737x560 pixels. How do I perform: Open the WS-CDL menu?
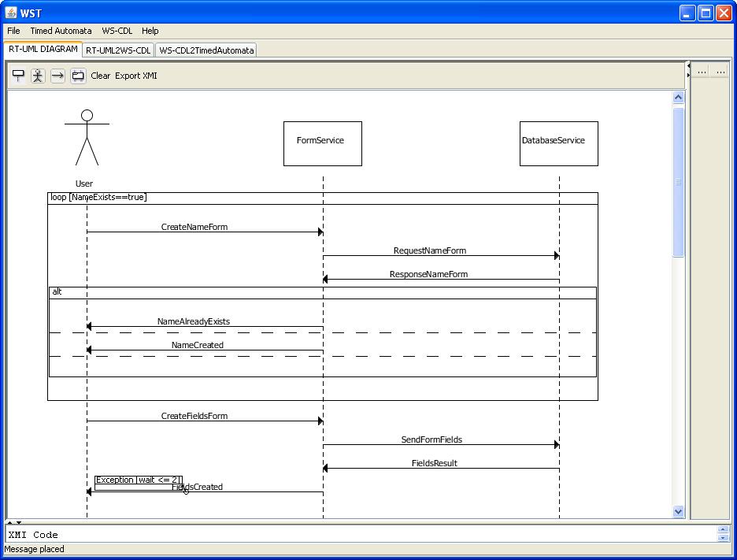(117, 31)
